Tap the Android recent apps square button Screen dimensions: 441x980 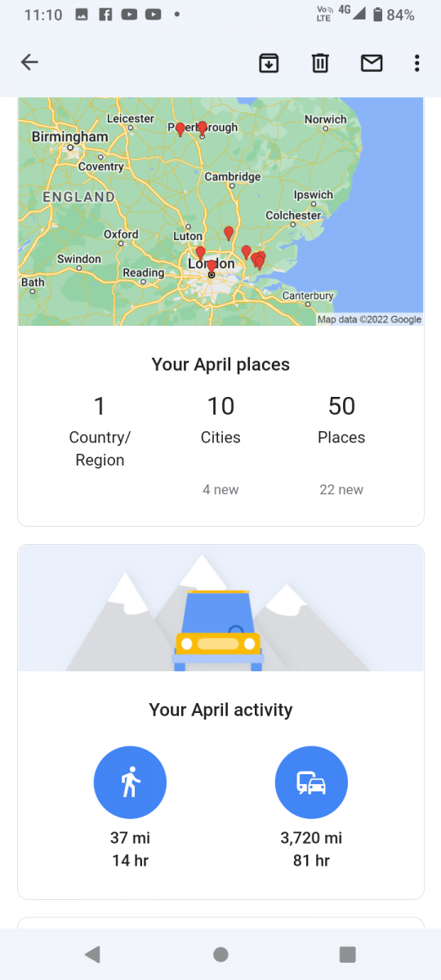click(348, 954)
